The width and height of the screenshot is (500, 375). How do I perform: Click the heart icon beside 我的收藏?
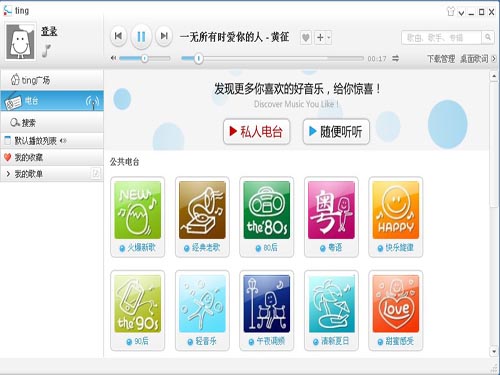pyautogui.click(x=7, y=157)
